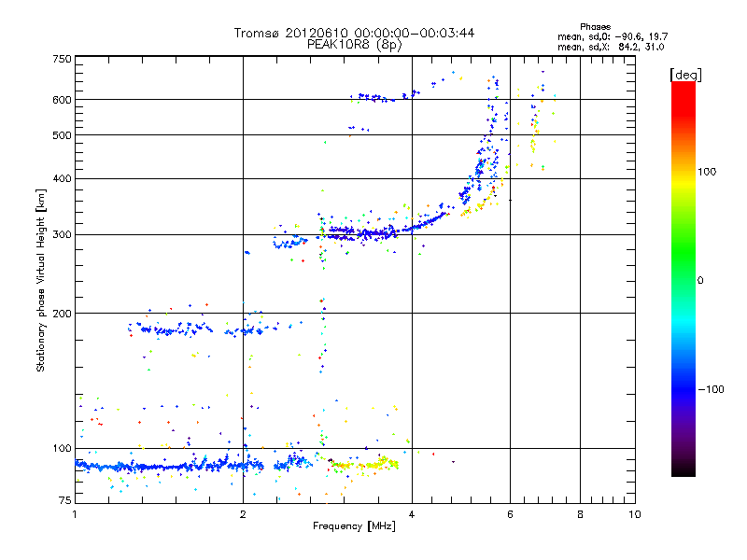The image size is (747, 560).
Task: Click the 'Phases' heading above the statistics
Action: (595, 27)
